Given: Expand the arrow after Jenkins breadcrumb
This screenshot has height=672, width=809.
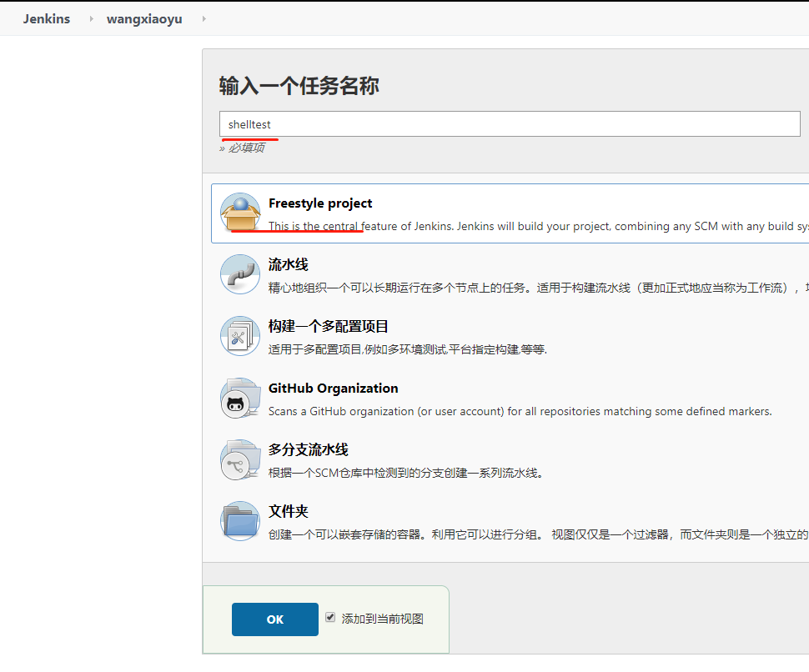Looking at the screenshot, I should coord(91,18).
